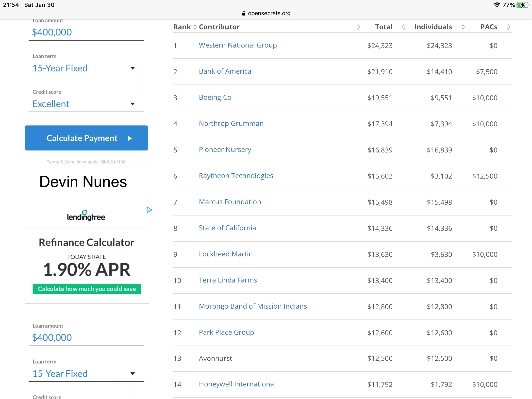The image size is (532, 399).
Task: Tap the battery indicator in status bar
Action: pos(522,5)
